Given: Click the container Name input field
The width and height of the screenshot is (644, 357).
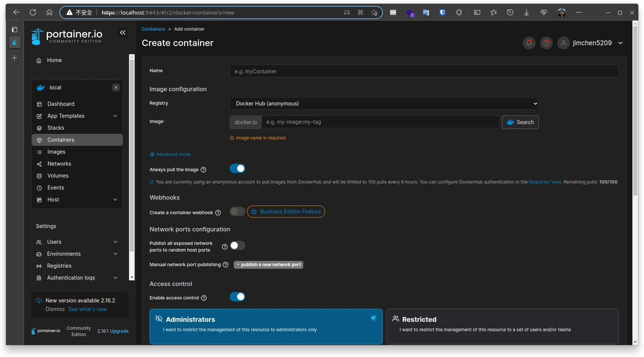Looking at the screenshot, I should [424, 71].
